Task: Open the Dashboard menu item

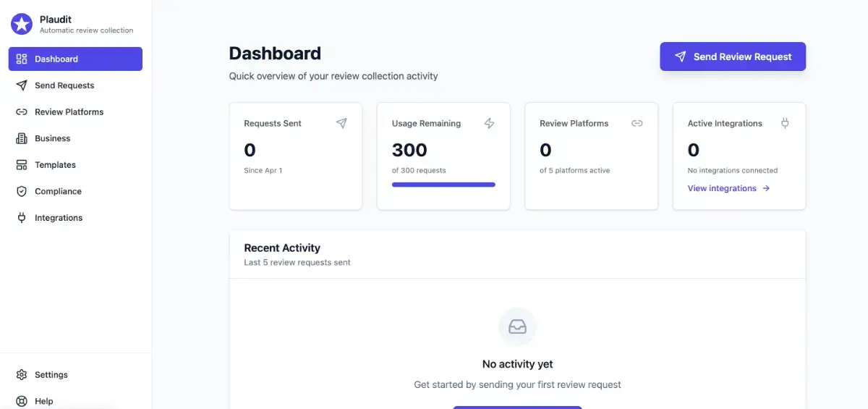Action: pyautogui.click(x=75, y=59)
